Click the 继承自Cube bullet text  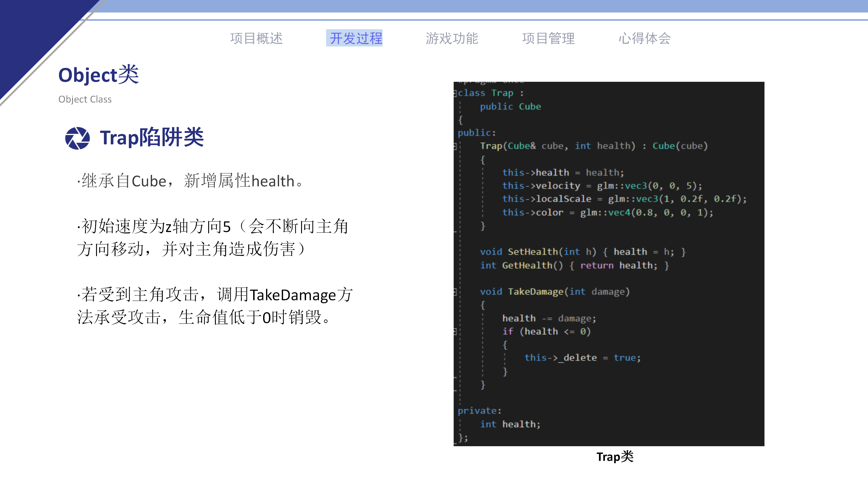tap(190, 181)
